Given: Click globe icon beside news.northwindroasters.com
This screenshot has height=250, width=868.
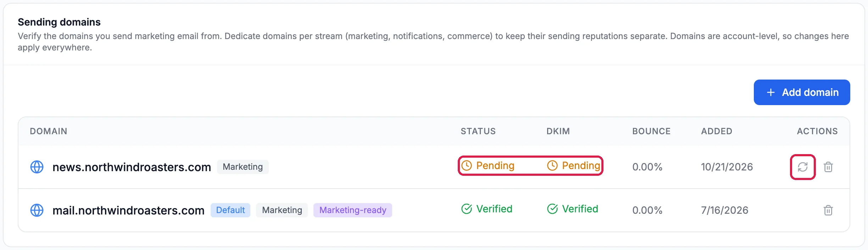Looking at the screenshot, I should point(37,167).
